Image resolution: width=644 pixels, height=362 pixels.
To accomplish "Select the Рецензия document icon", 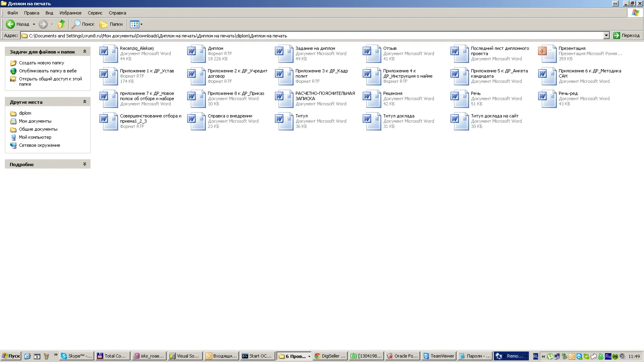I will coord(372,99).
